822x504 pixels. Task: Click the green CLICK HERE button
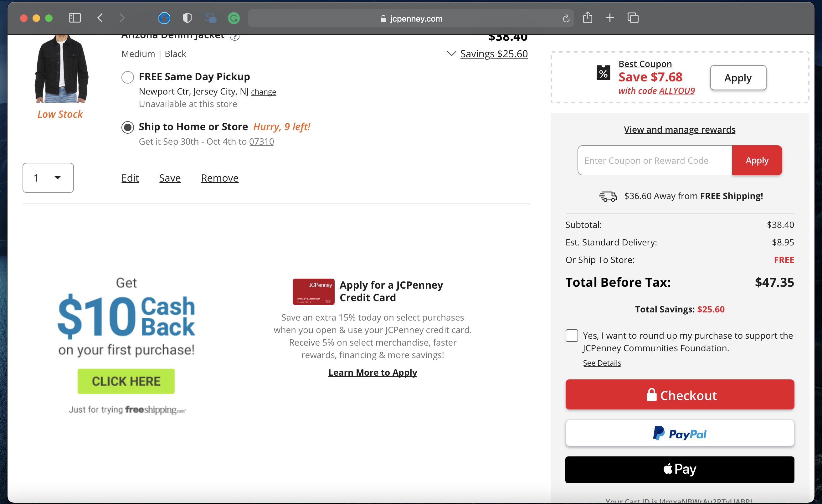click(x=126, y=381)
